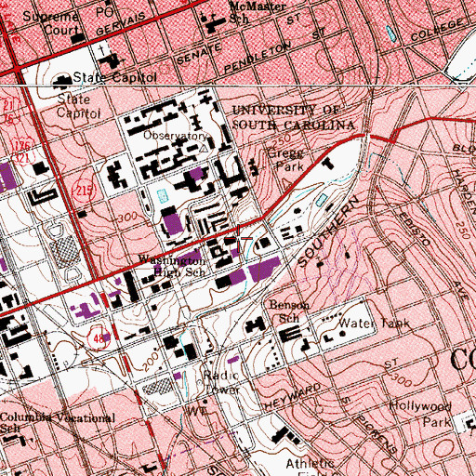The height and width of the screenshot is (476, 476).
Task: Click the Gregg Park label
Action: tap(286, 160)
